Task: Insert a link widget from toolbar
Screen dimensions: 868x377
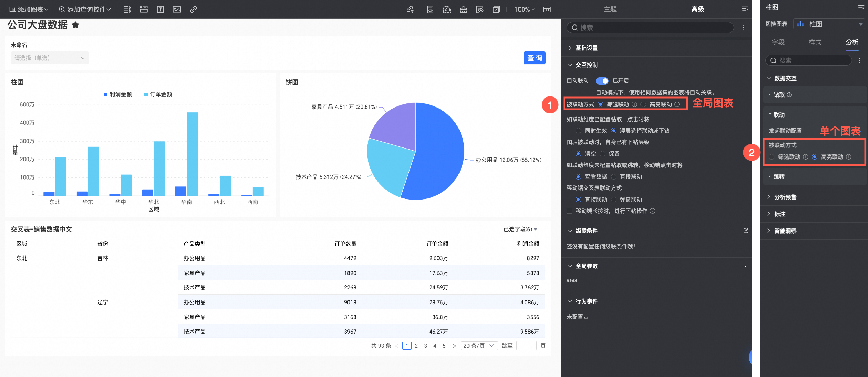Action: click(193, 10)
